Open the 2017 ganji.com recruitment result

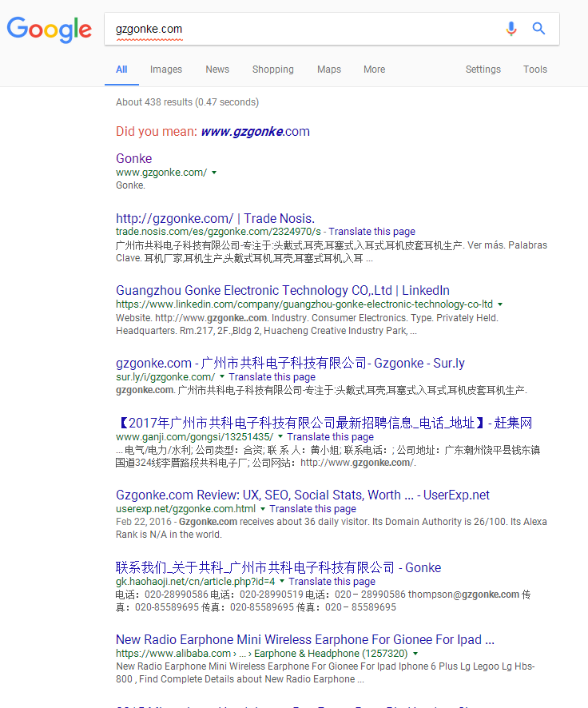click(x=324, y=423)
